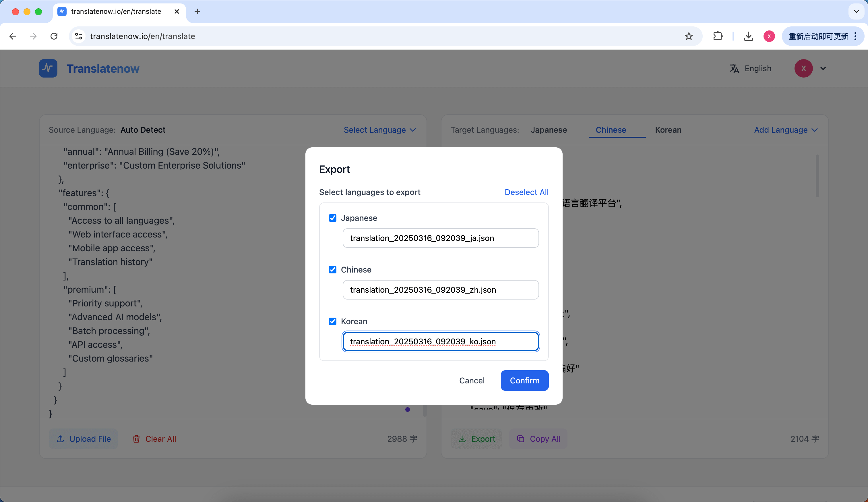Click the "Custom Enterprise Solutions" line

point(154,165)
